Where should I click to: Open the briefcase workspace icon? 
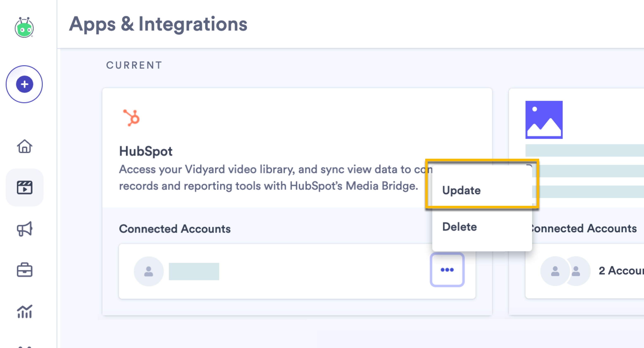25,270
